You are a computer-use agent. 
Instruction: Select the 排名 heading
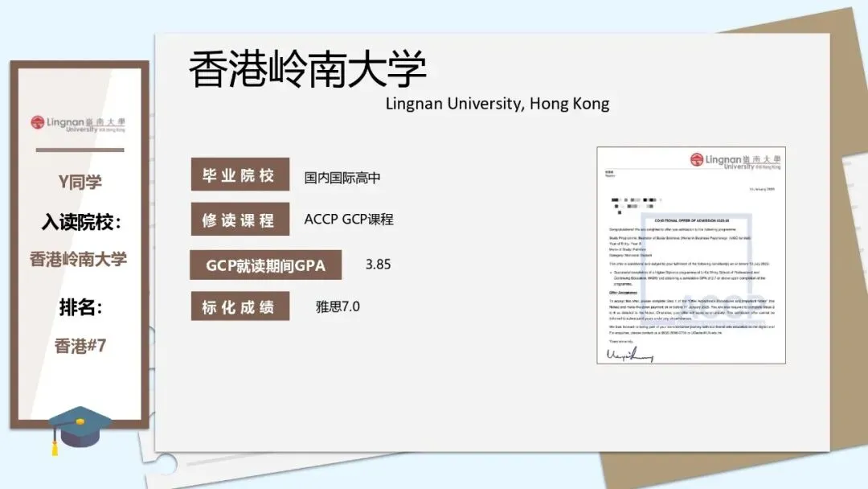click(x=81, y=306)
